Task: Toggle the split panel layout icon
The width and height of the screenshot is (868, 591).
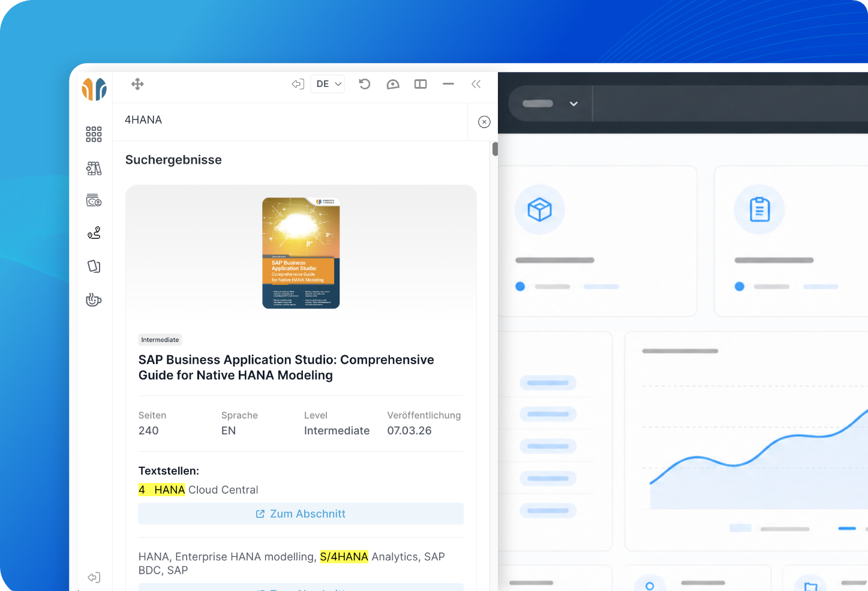Action: (x=421, y=84)
